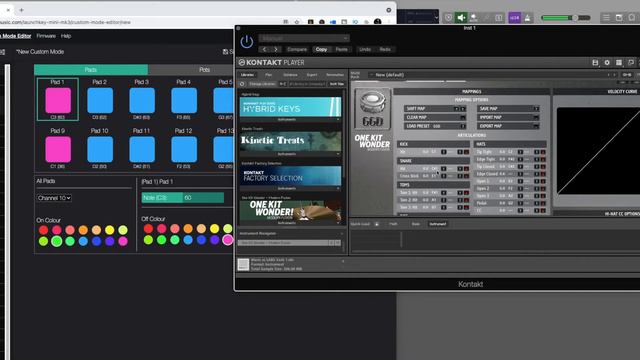Viewport: 640px width, 360px height.
Task: Toggle Edge Tight red learn button
Action: [543, 159]
